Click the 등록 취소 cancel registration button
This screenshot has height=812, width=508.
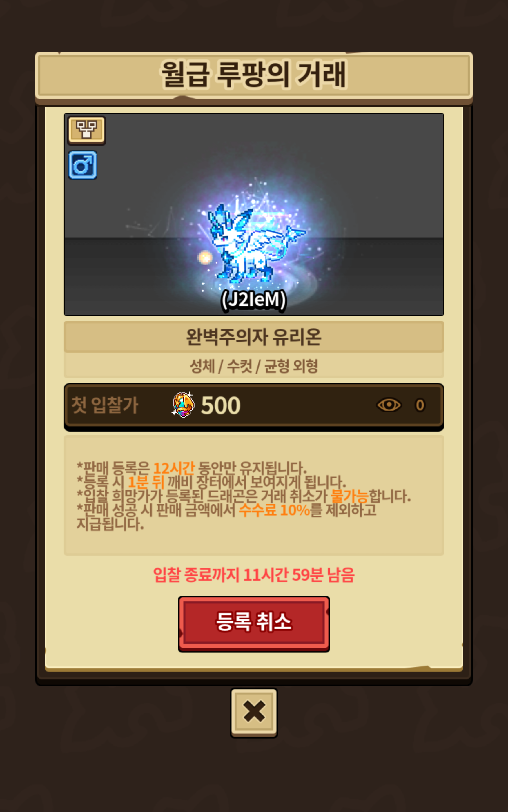point(254,624)
